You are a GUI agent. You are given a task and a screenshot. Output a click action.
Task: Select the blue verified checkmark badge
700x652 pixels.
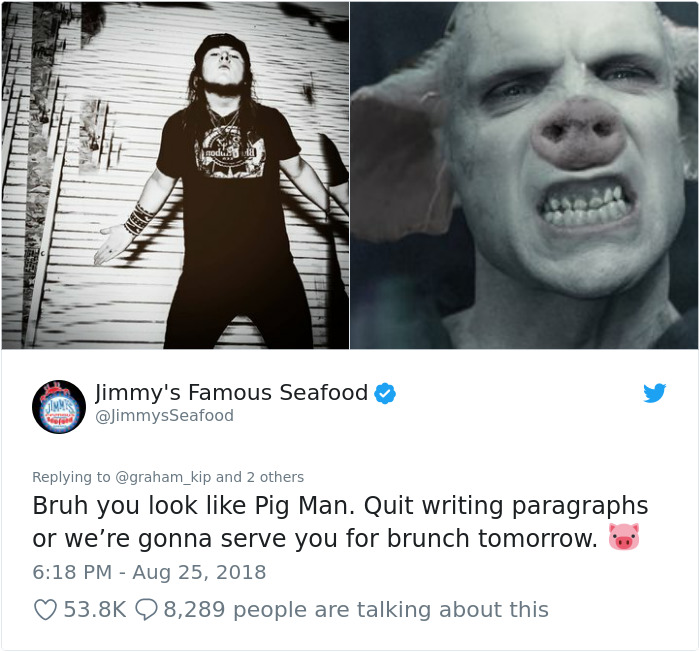coord(385,393)
